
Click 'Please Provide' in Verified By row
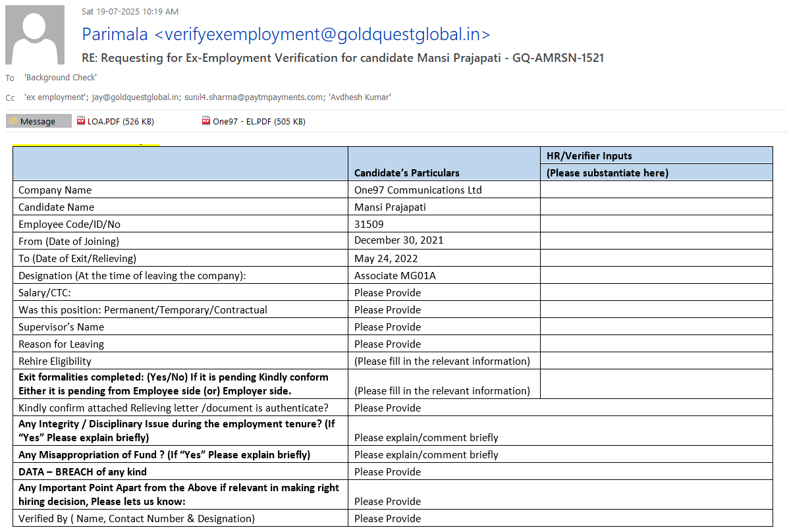(387, 518)
